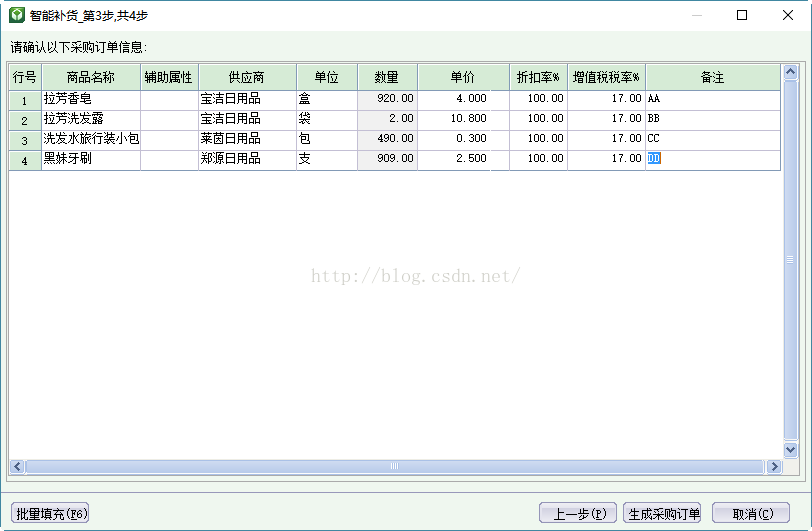Click the 数量 column header
Image resolution: width=812 pixels, height=531 pixels.
pyautogui.click(x=387, y=77)
